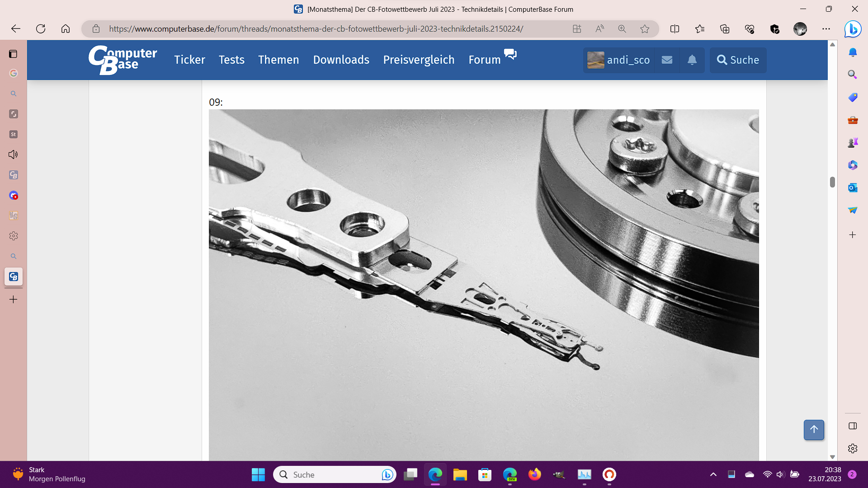Open the Settings and more ellipsis menu
The height and width of the screenshot is (488, 868).
point(826,28)
